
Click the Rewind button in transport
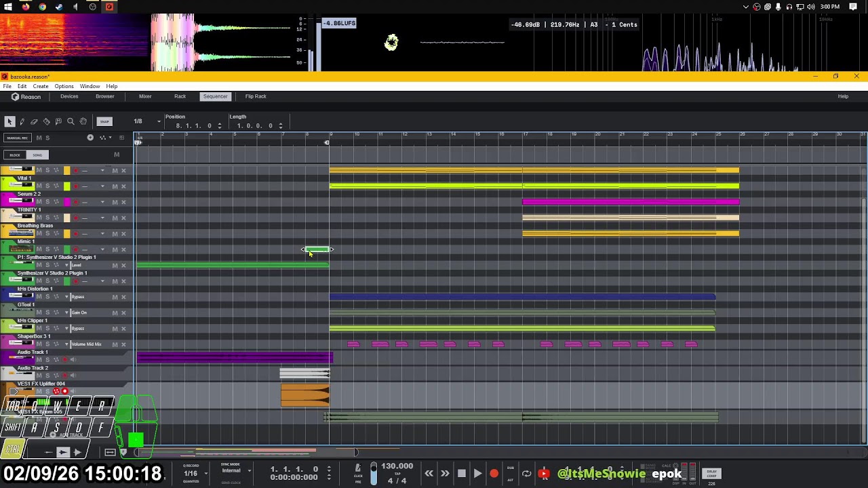coord(429,474)
